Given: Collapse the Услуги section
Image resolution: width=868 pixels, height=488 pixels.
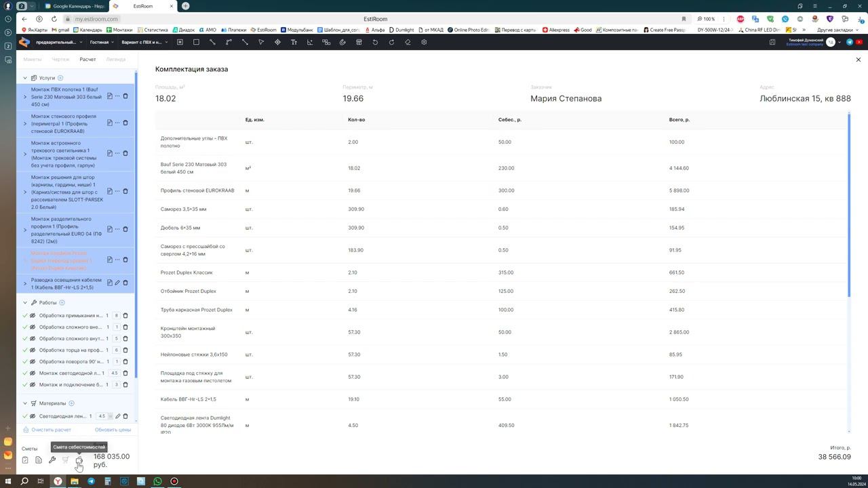Looking at the screenshot, I should (25, 78).
